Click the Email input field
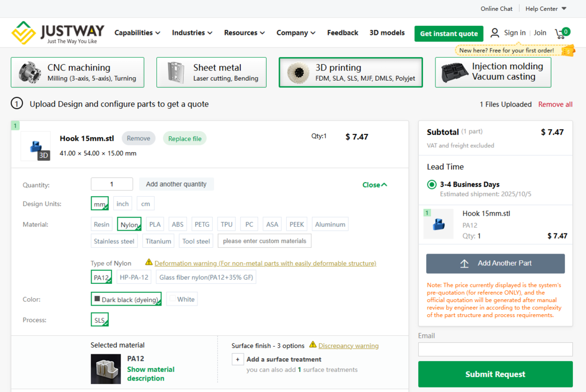Screen dimensions: 586x392 click(495, 349)
